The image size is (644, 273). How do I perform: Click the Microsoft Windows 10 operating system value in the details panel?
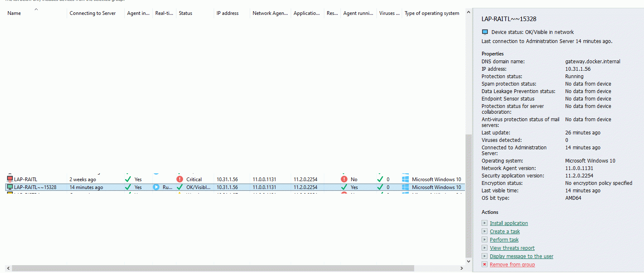pos(590,160)
